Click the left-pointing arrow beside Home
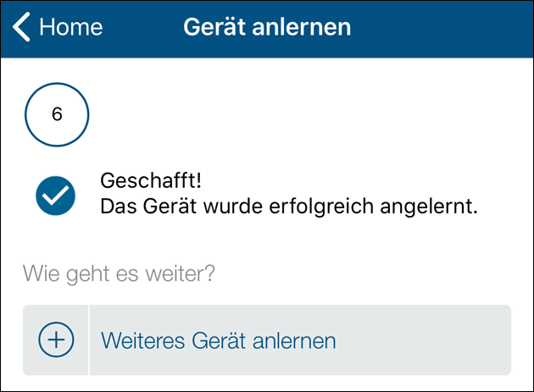534x392 pixels. pyautogui.click(x=22, y=27)
